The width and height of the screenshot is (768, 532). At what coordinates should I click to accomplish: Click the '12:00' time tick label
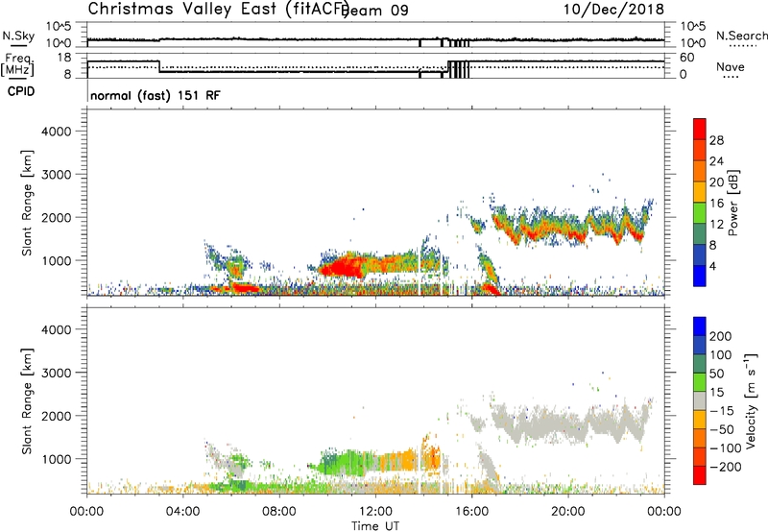375,512
